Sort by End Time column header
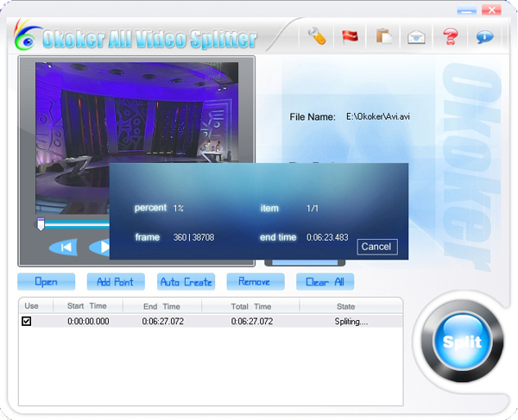Image resolution: width=518 pixels, height=420 pixels. [162, 306]
